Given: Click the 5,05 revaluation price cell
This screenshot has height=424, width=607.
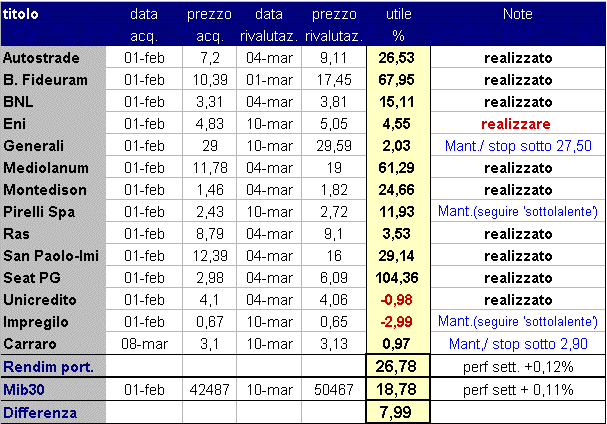Looking at the screenshot, I should tap(334, 124).
